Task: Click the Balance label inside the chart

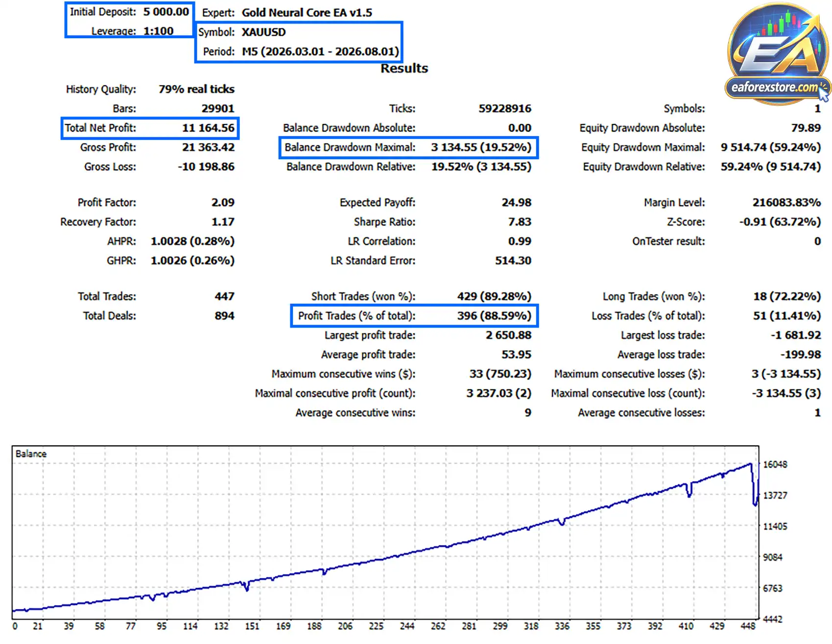Action: [31, 454]
